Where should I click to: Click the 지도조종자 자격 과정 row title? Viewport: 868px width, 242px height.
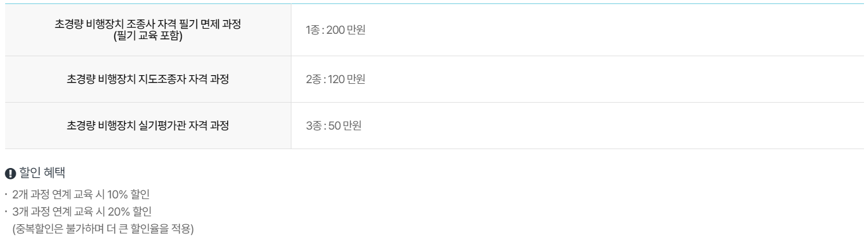point(148,79)
